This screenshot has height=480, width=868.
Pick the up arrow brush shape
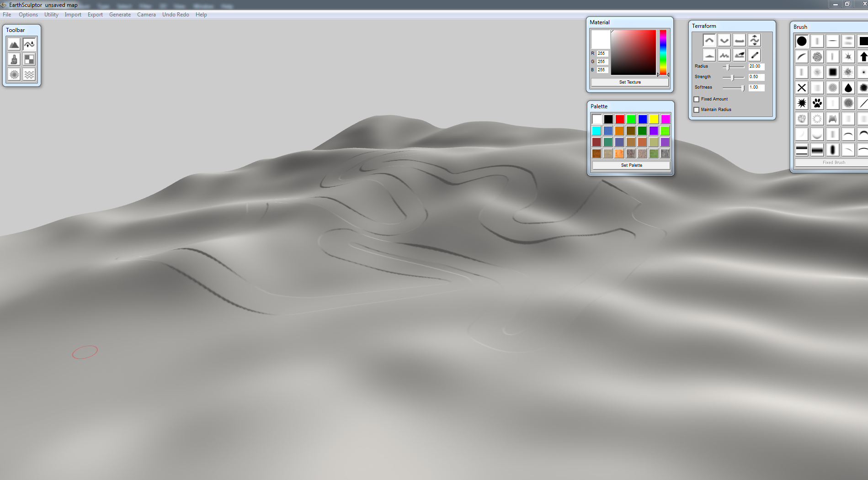tap(863, 57)
